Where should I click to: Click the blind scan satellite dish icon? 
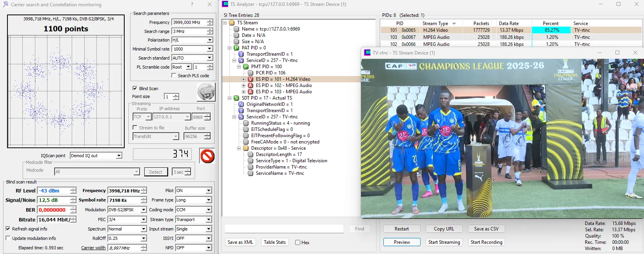[206, 93]
